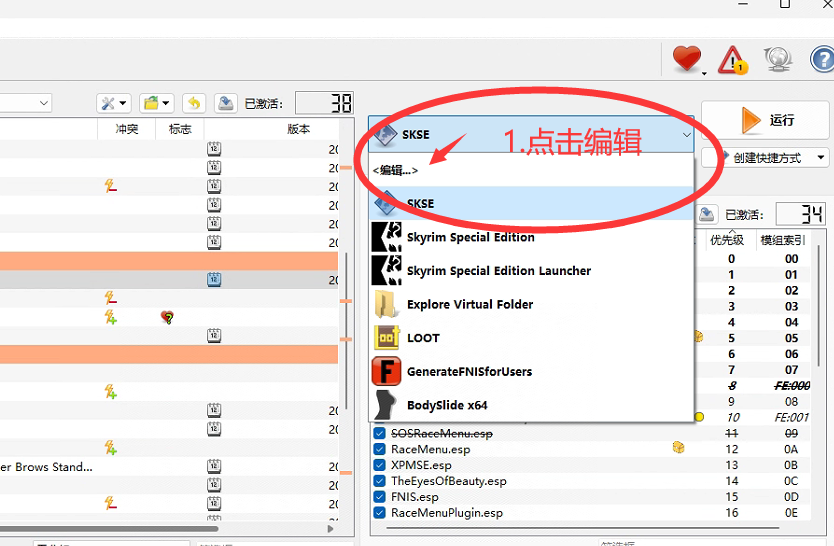Toggle the FNIS.esp checkbox
This screenshot has width=834, height=546.
(x=379, y=497)
